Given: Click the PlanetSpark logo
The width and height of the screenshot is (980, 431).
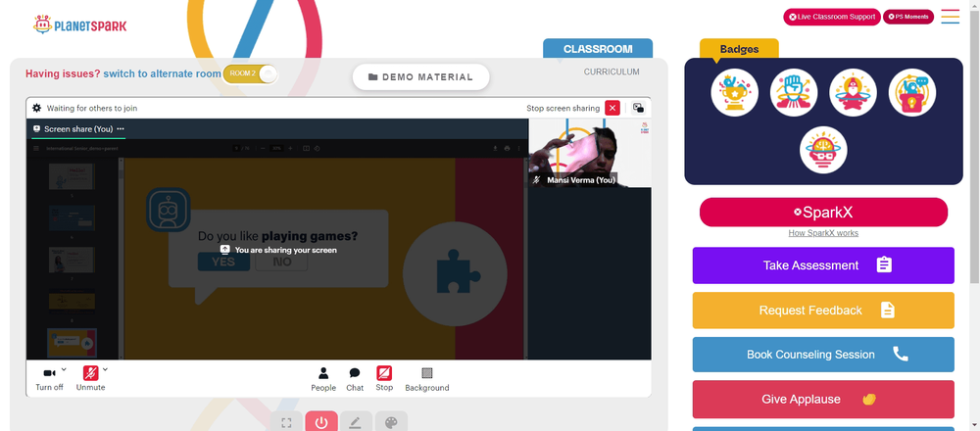Looking at the screenshot, I should click(80, 25).
